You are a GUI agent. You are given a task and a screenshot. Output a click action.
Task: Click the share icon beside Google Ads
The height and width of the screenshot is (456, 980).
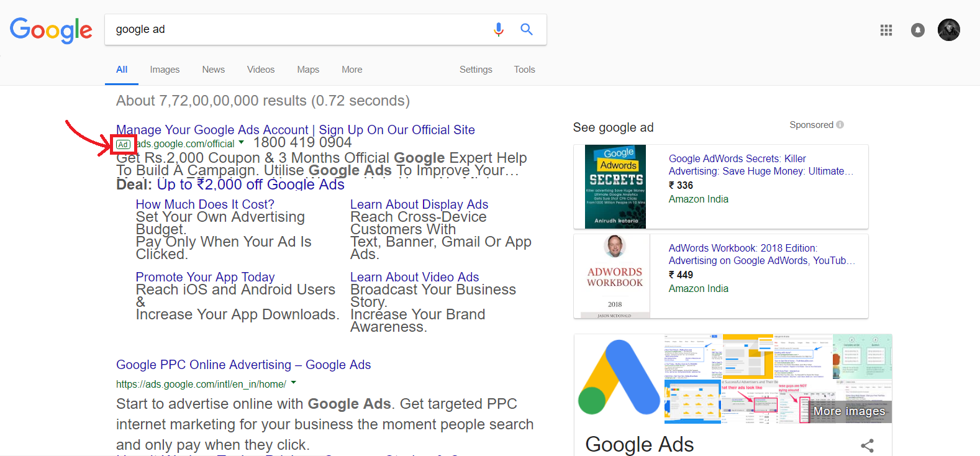tap(868, 445)
